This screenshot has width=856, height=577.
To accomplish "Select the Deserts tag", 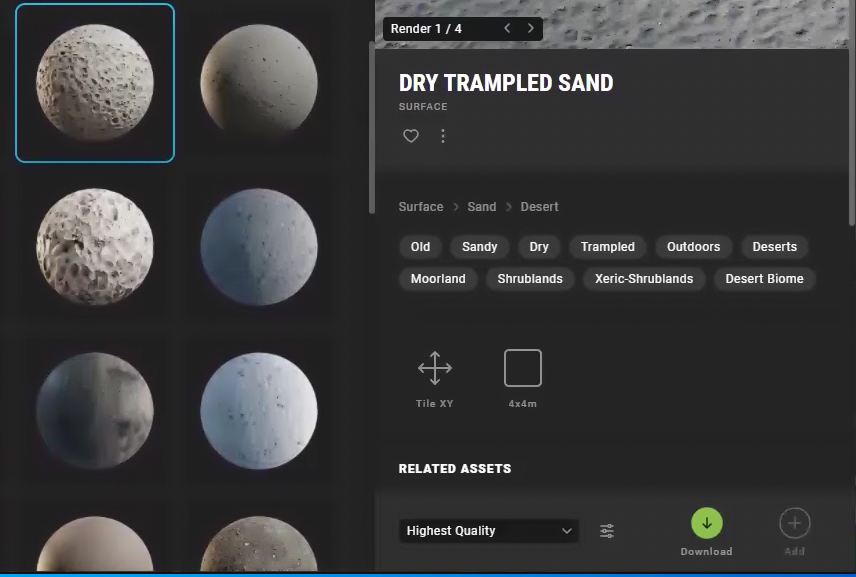I will coord(775,247).
